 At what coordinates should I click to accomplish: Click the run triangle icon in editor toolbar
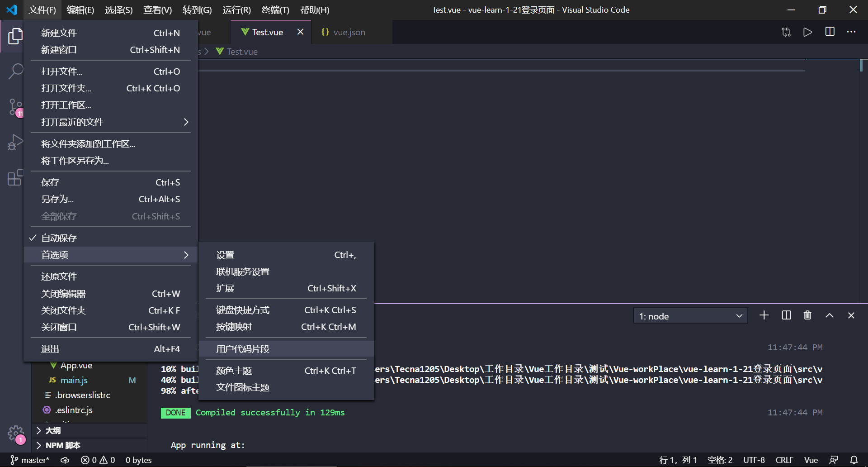[x=808, y=32]
